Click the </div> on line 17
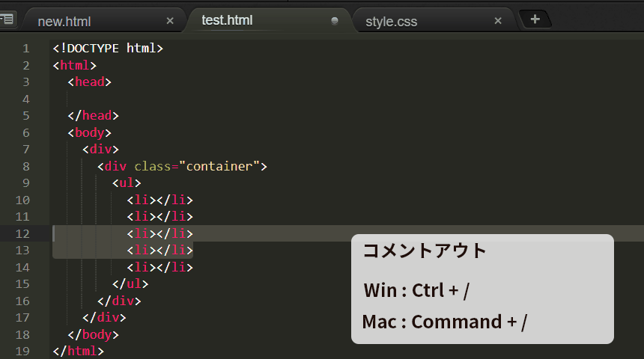The height and width of the screenshot is (359, 644). [104, 318]
